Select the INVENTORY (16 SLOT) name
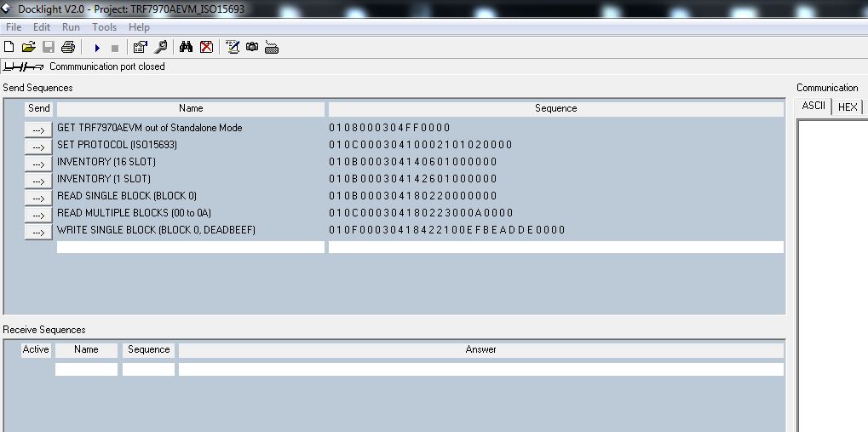This screenshot has width=868, height=432. coord(106,162)
